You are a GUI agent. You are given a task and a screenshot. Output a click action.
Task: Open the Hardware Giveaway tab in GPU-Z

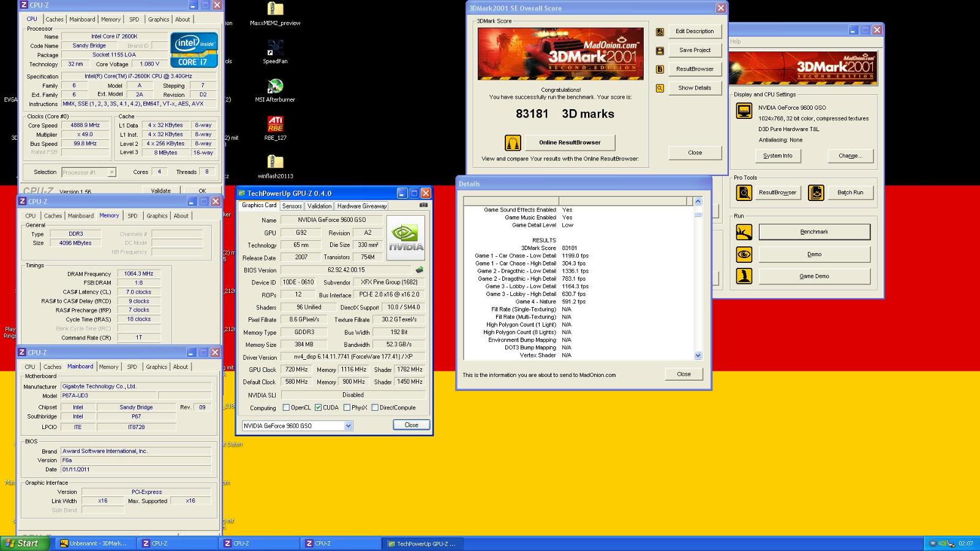coord(361,207)
